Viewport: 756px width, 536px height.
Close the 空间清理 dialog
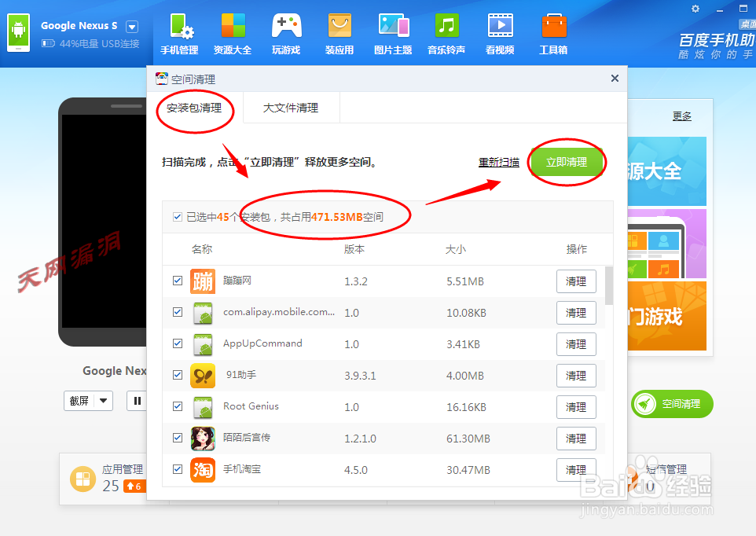(x=615, y=78)
